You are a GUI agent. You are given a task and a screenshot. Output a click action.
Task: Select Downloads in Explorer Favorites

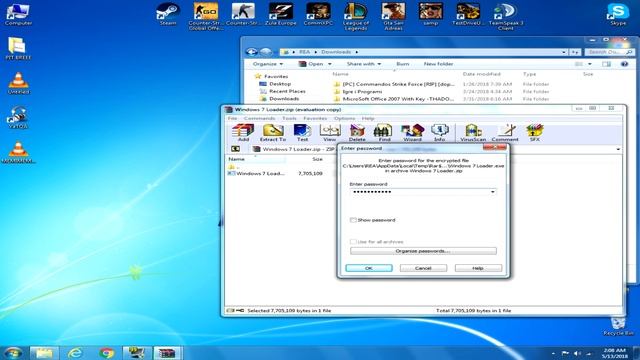284,99
